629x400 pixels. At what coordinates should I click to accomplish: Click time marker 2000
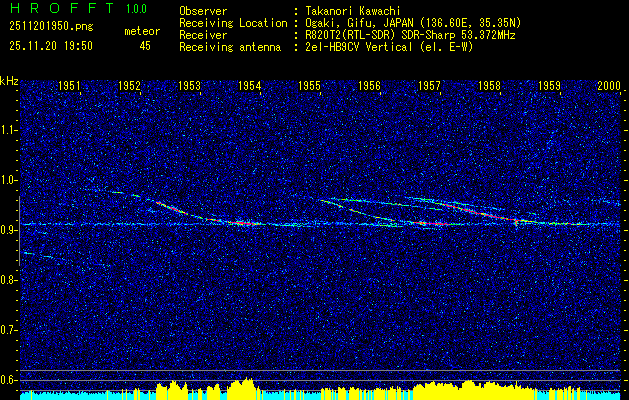click(609, 86)
